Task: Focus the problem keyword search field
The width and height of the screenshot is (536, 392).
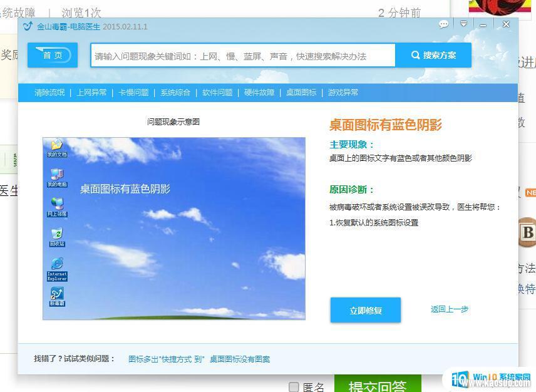Action: 243,55
